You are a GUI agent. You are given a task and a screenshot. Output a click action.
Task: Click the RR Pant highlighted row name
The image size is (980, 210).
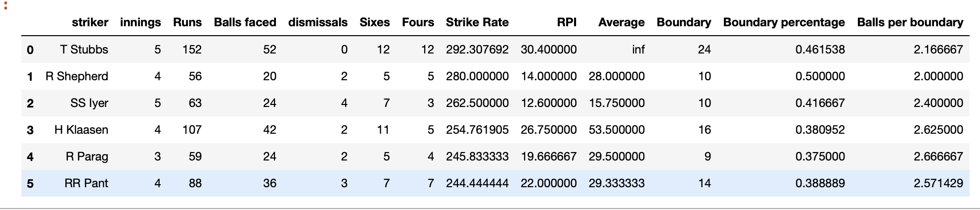point(86,183)
